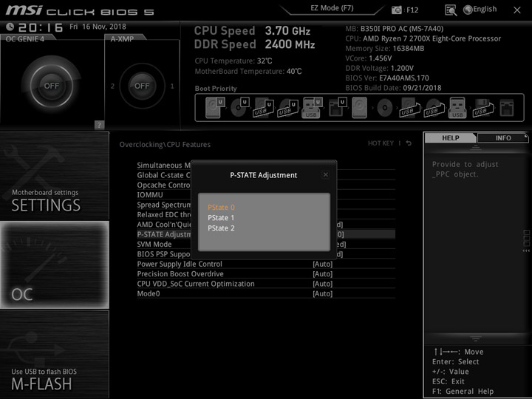Open the OC section
532x399 pixels.
[x=54, y=265]
